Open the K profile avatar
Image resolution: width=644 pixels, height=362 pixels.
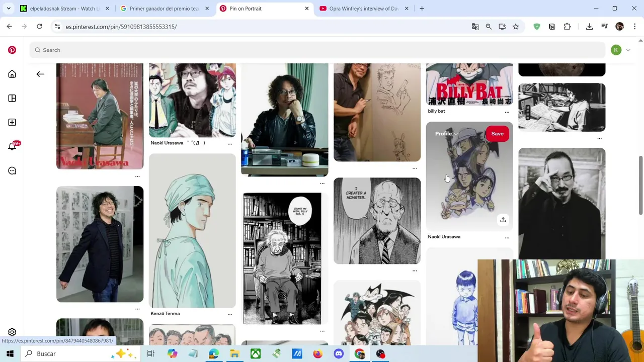click(x=616, y=50)
